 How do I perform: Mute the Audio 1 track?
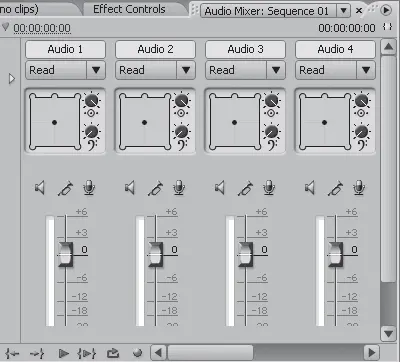40,188
